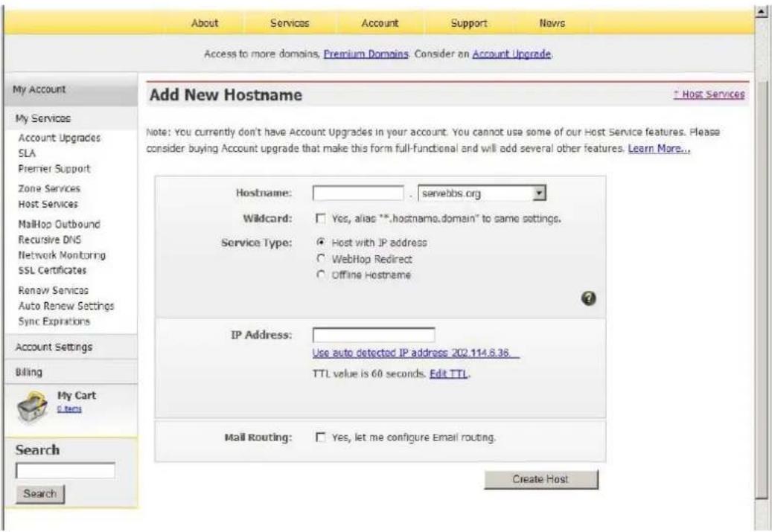
Task: Focus the IP Address input field
Action: click(x=374, y=335)
